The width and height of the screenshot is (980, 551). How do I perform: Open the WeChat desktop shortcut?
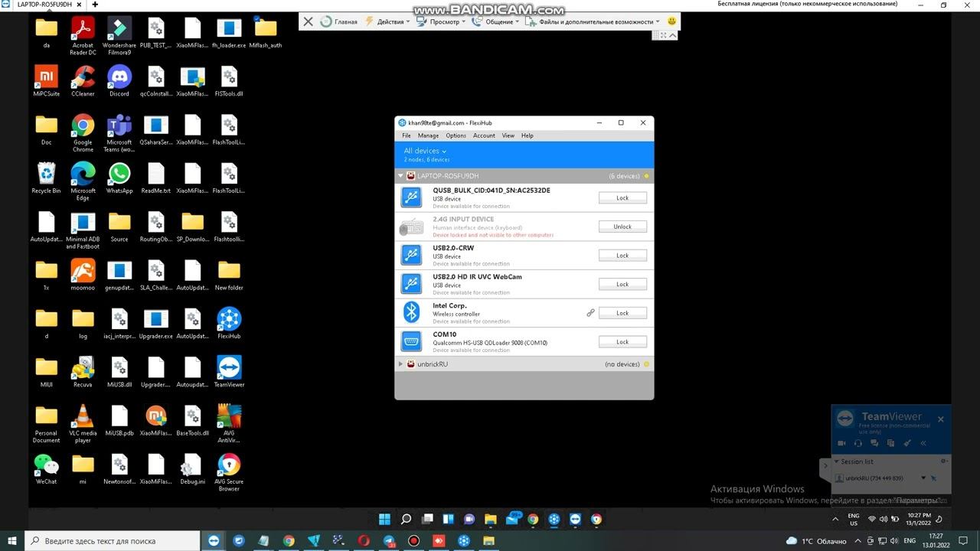pos(46,468)
